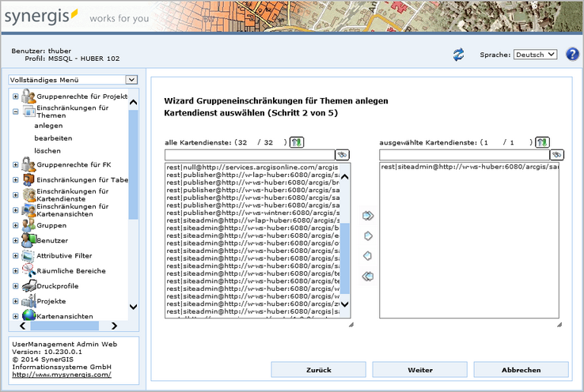Open the www.mysynergis.com link
The width and height of the screenshot is (584, 392).
(x=61, y=375)
